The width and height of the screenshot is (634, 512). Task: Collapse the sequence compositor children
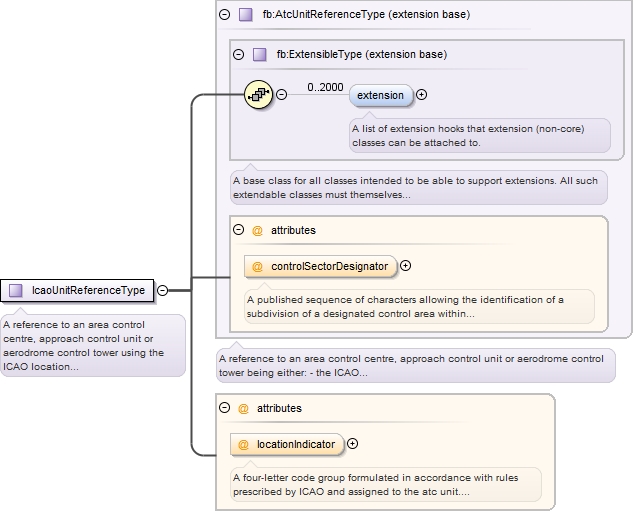click(x=282, y=95)
